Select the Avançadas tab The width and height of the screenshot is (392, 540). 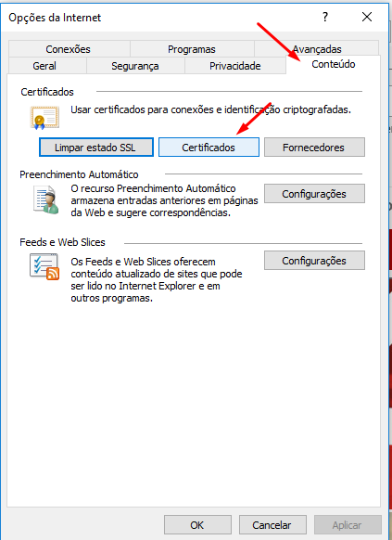(x=317, y=49)
